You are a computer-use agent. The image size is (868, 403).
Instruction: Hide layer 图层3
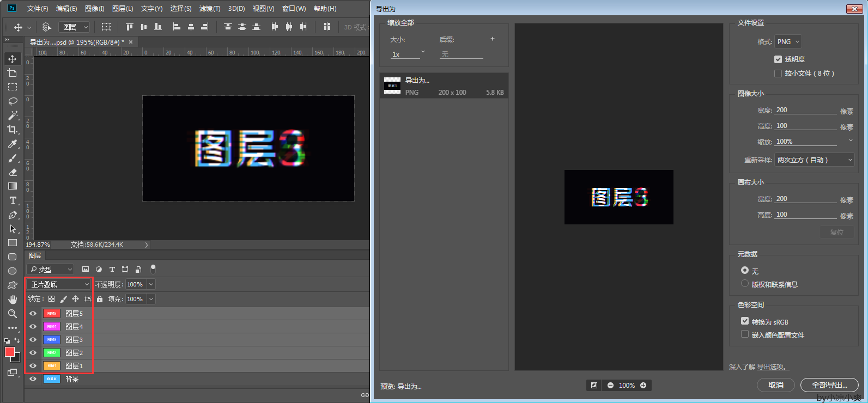click(x=33, y=340)
